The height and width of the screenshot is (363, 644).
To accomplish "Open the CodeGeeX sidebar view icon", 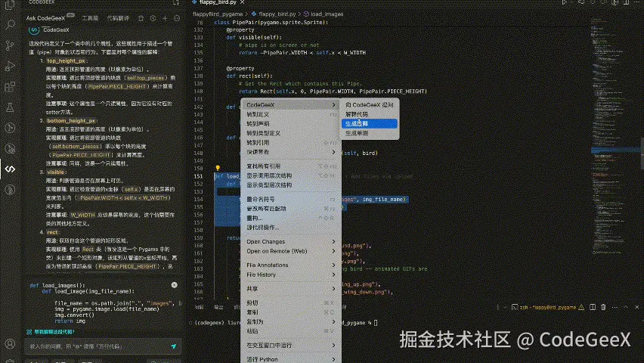I will [10, 169].
